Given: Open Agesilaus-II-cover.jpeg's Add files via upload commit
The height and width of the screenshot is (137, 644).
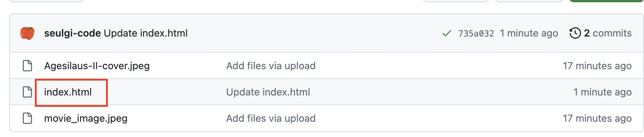Looking at the screenshot, I should coord(271,66).
